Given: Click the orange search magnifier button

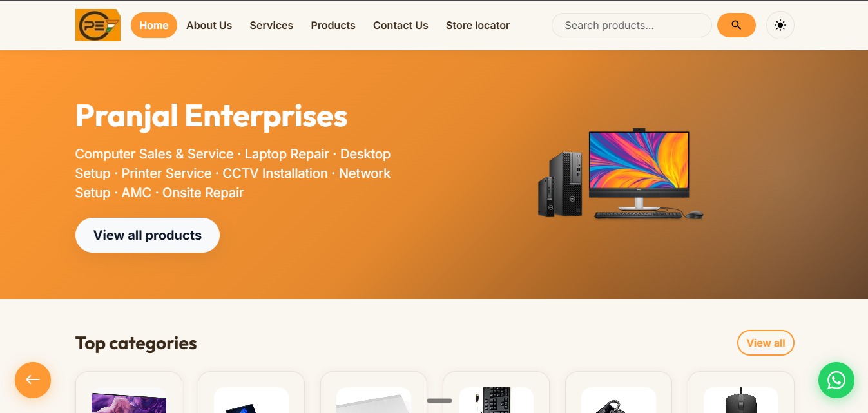Looking at the screenshot, I should click(737, 25).
